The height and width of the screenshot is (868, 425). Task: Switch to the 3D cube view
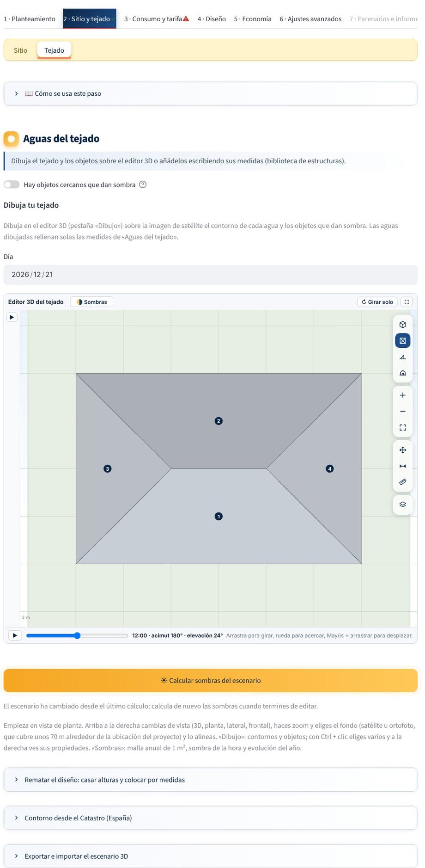tap(402, 325)
